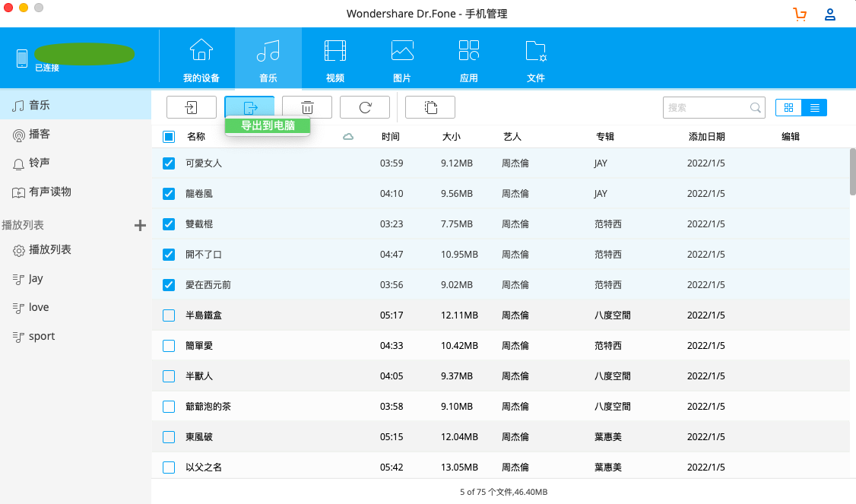Check the 爺爺泡的茶 song checkbox
The height and width of the screenshot is (504, 856).
(x=169, y=407)
